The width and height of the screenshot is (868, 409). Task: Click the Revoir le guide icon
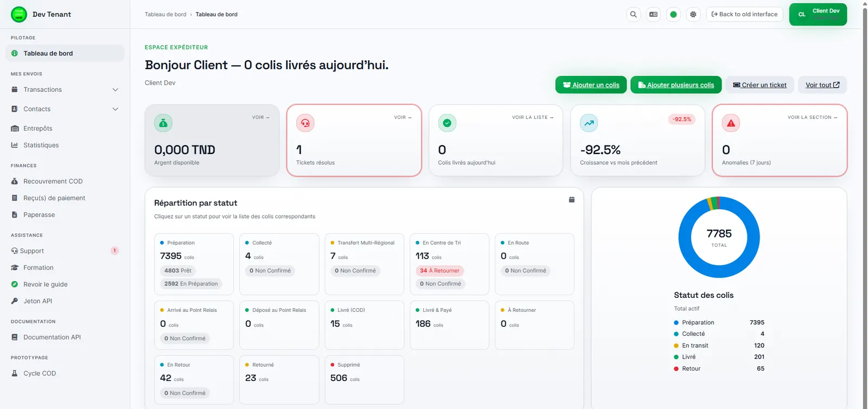(15, 284)
